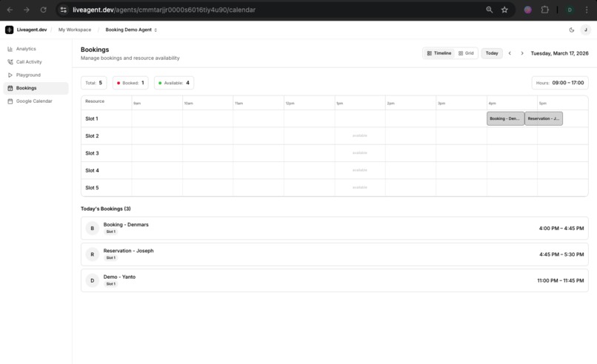
Task: Select the Slot 4 resource row label
Action: click(92, 170)
